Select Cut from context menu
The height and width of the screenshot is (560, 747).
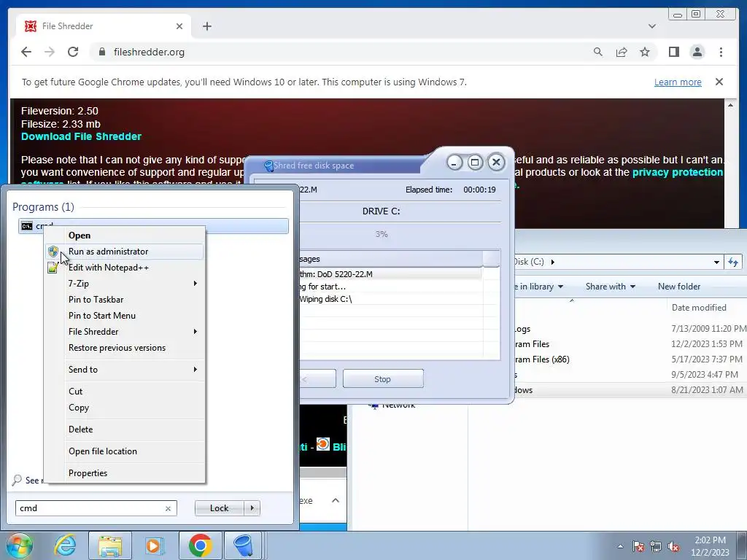click(124, 392)
